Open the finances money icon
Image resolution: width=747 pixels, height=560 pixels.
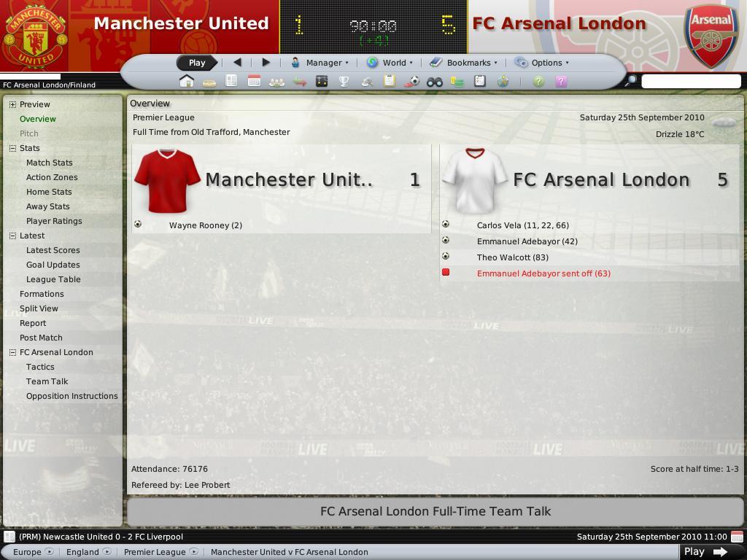click(x=457, y=82)
